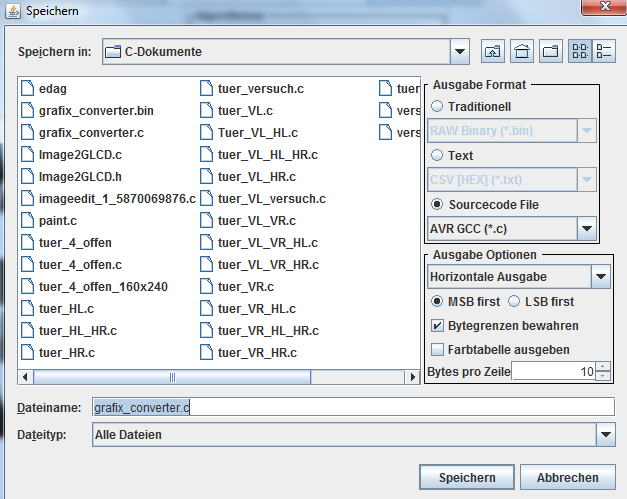The height and width of the screenshot is (499, 627).
Task: Select file Image2GLCD.h
Action: pyautogui.click(x=72, y=176)
